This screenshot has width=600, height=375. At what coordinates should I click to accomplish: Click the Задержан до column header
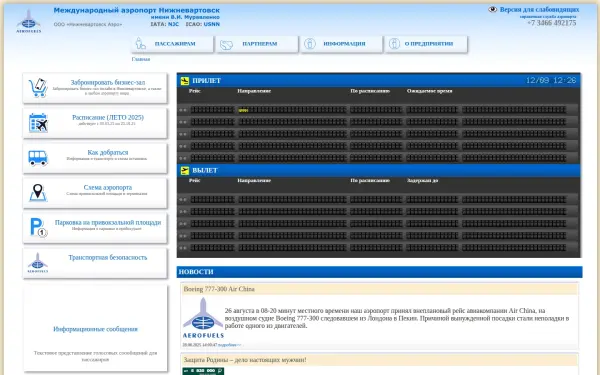(422, 180)
